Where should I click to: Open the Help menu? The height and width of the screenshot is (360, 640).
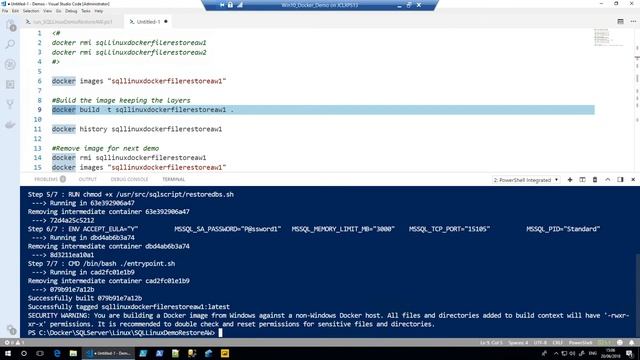tap(99, 11)
